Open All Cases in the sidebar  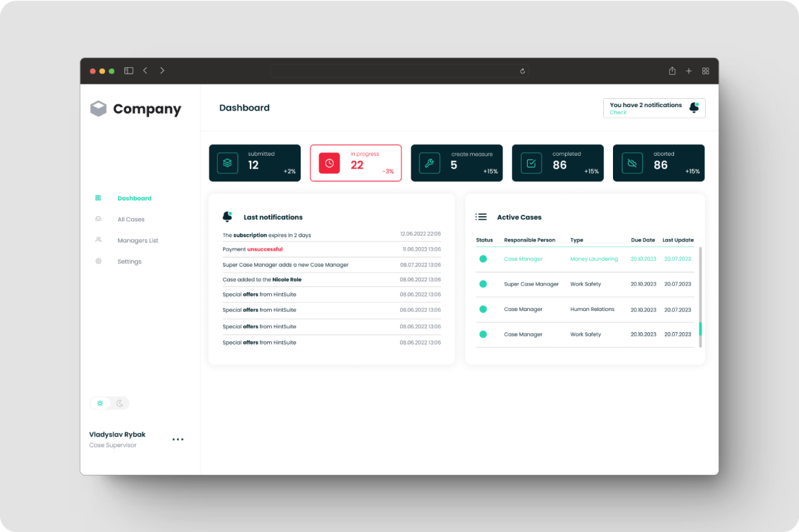130,220
